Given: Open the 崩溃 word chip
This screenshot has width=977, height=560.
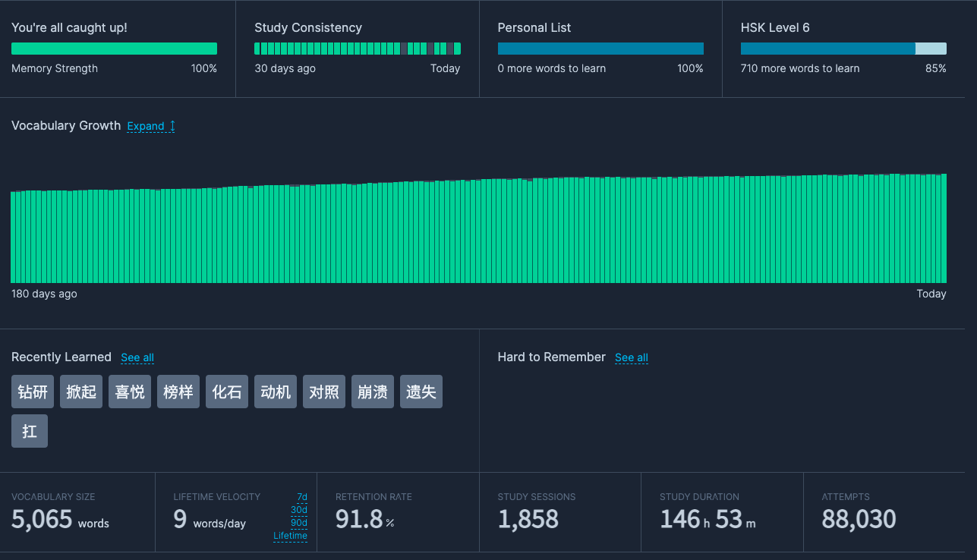Looking at the screenshot, I should pos(373,392).
